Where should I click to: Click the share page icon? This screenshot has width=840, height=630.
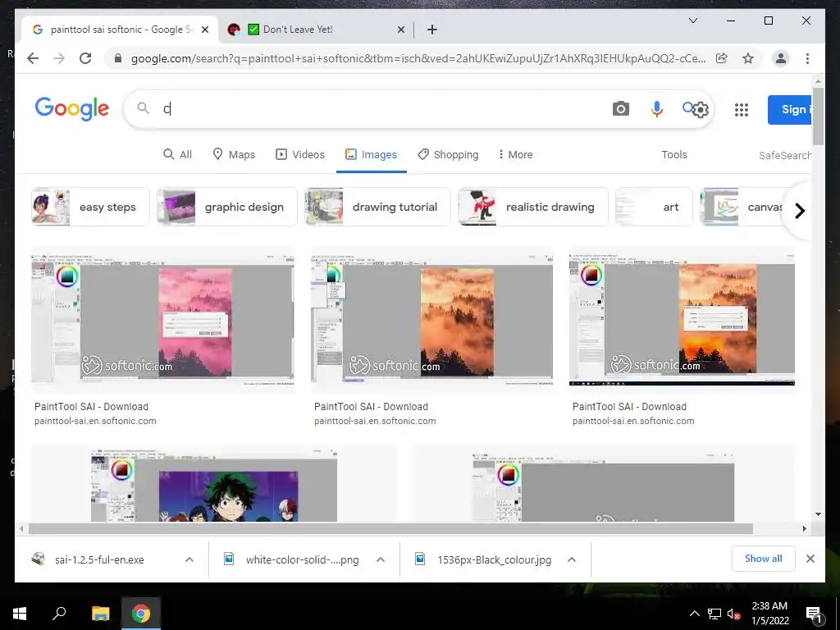(x=722, y=58)
